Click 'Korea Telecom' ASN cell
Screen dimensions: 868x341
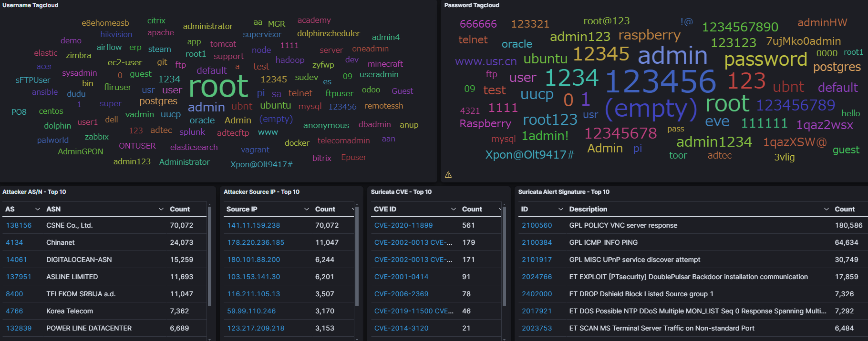pos(70,311)
